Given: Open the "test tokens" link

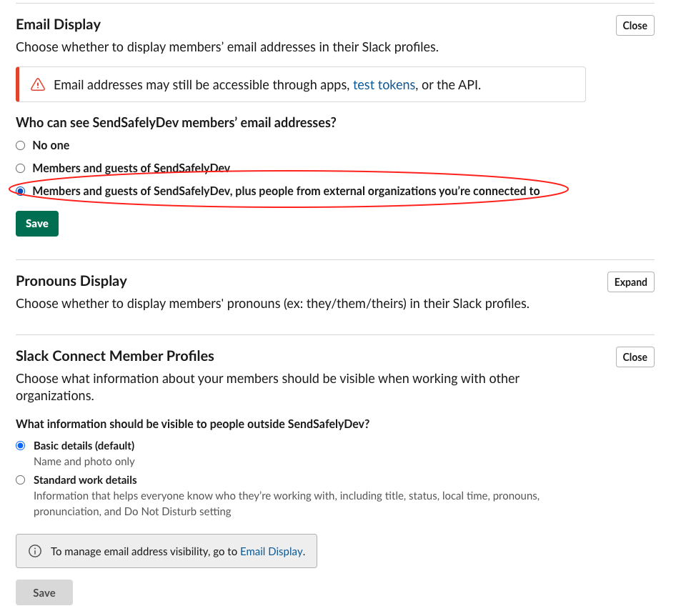Looking at the screenshot, I should [384, 85].
